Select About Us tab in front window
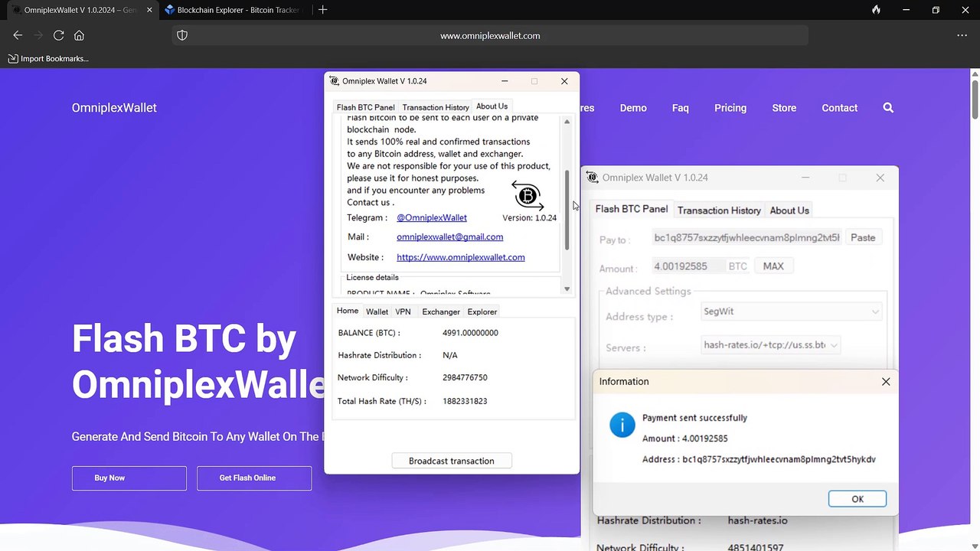Screen dimensions: 980x551 coord(492,106)
